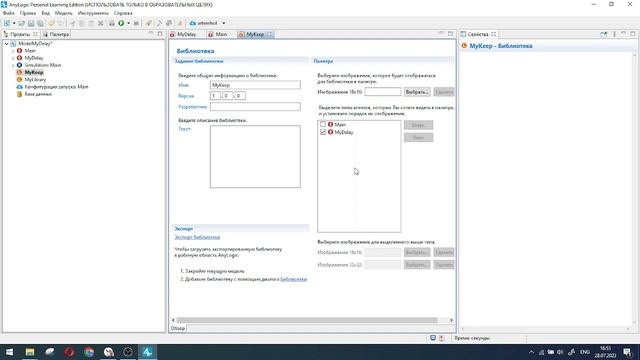
Task: Click the Build model toolbar icon
Action: 111,23
